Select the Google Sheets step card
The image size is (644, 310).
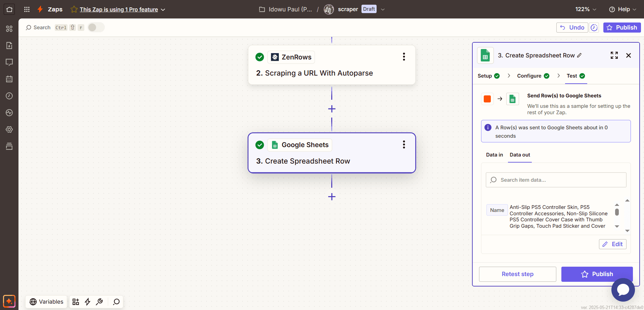point(332,153)
